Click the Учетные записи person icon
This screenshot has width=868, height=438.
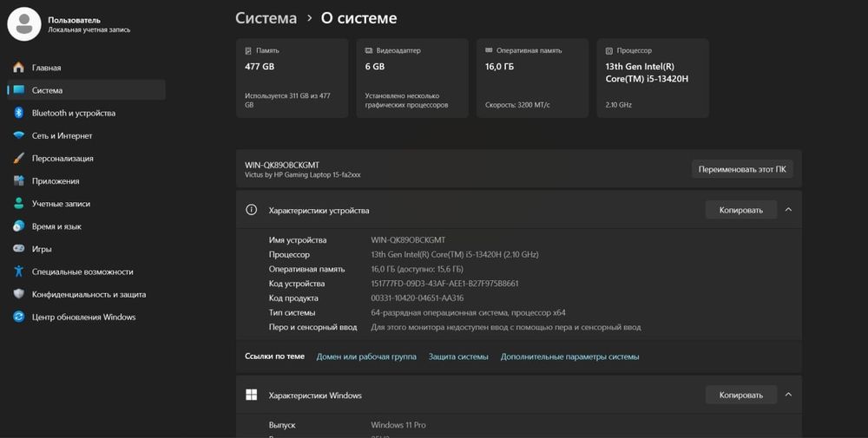[x=19, y=204]
